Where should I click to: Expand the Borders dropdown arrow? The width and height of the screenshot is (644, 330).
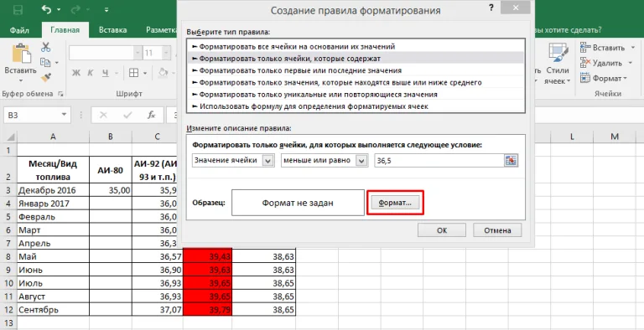(x=145, y=74)
